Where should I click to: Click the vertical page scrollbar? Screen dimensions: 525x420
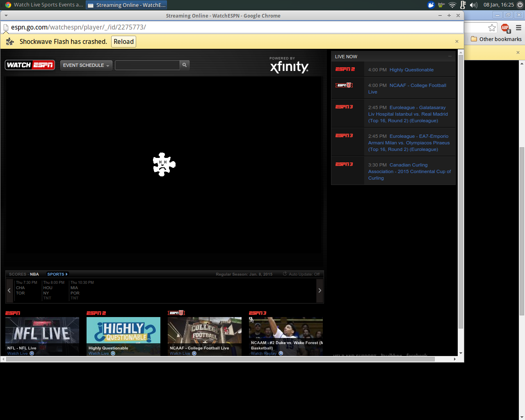[461, 191]
